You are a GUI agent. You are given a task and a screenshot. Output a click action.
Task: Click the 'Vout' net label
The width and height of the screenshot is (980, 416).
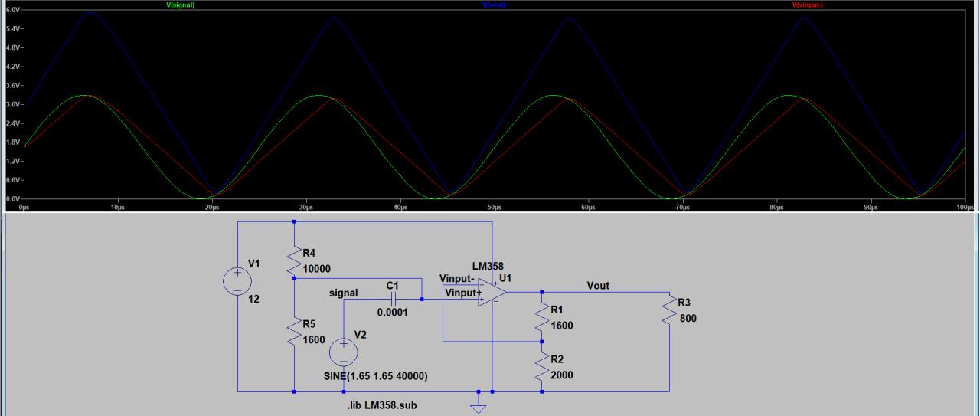598,285
